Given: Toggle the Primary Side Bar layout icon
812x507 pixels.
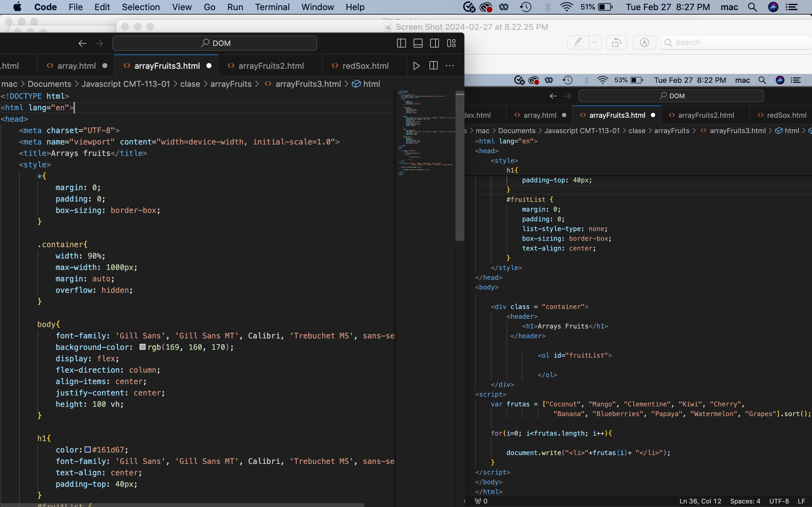Looking at the screenshot, I should pyautogui.click(x=402, y=43).
